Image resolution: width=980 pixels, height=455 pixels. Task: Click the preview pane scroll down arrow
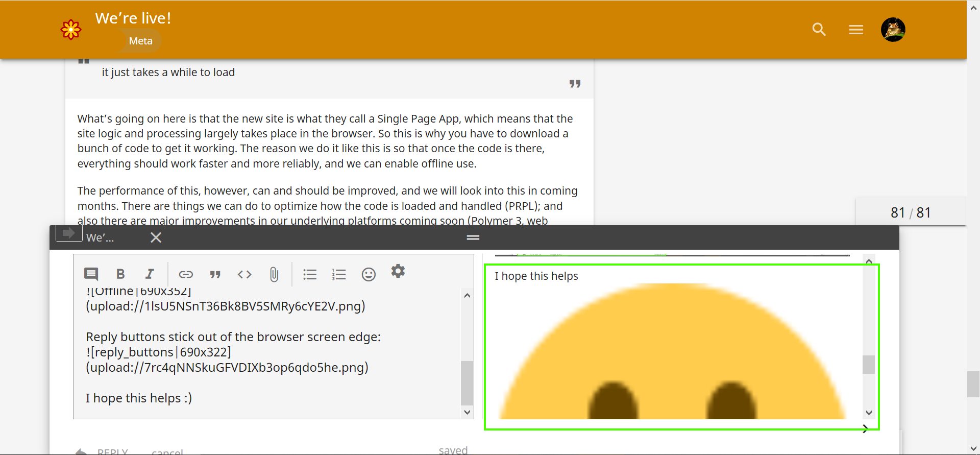[869, 413]
